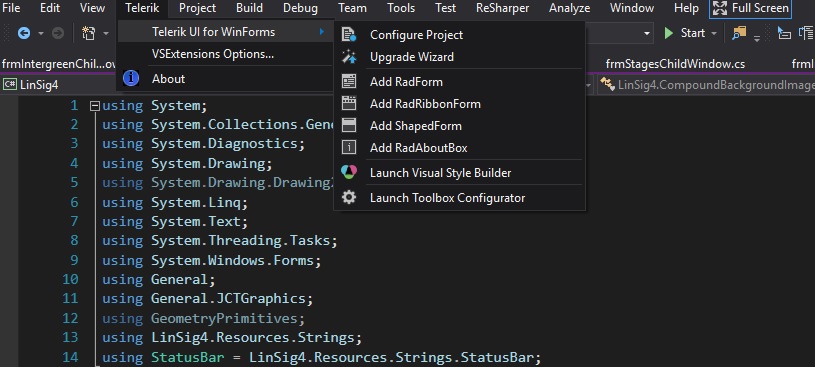Click the Configure Project icon

(349, 35)
